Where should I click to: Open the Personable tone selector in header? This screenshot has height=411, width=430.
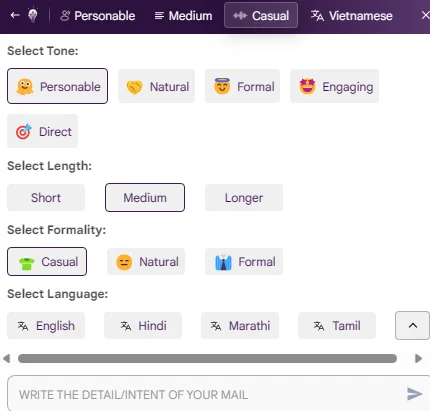pyautogui.click(x=97, y=15)
